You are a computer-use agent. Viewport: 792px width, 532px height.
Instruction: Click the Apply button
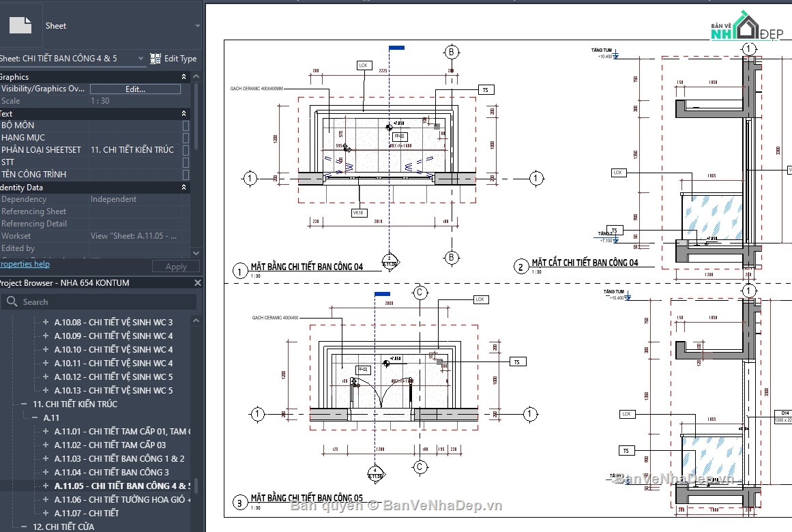click(176, 267)
